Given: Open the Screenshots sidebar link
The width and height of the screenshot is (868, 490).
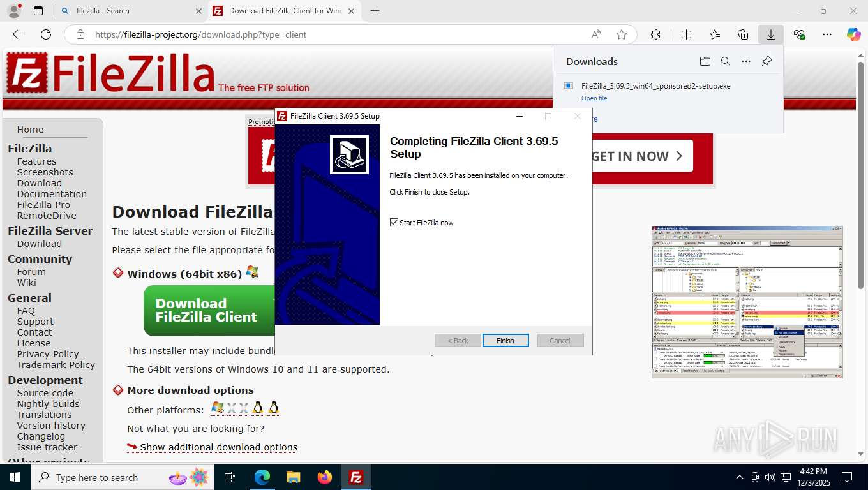Looking at the screenshot, I should 45,172.
